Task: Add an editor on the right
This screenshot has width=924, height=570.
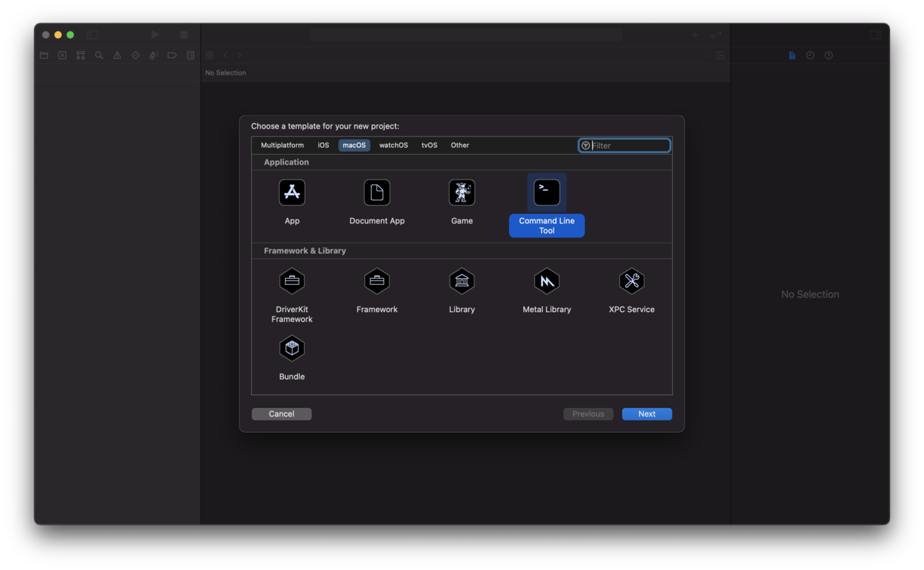Action: (720, 55)
